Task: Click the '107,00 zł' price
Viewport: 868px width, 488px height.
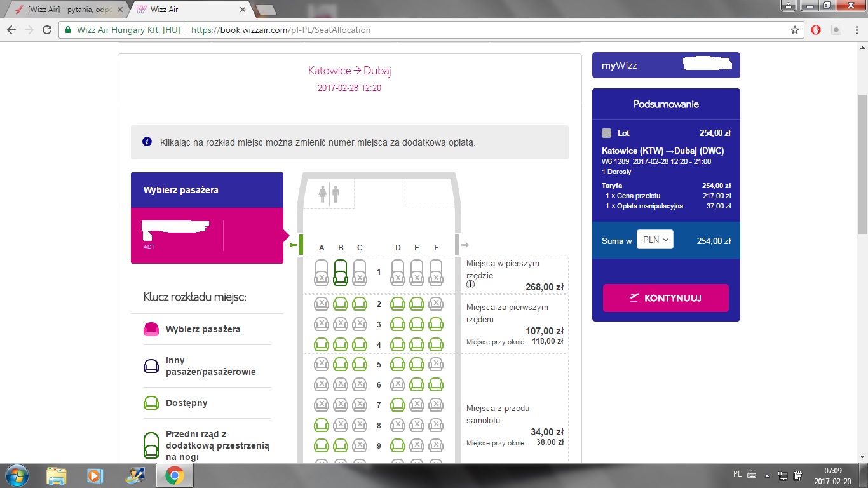Action: click(x=545, y=330)
